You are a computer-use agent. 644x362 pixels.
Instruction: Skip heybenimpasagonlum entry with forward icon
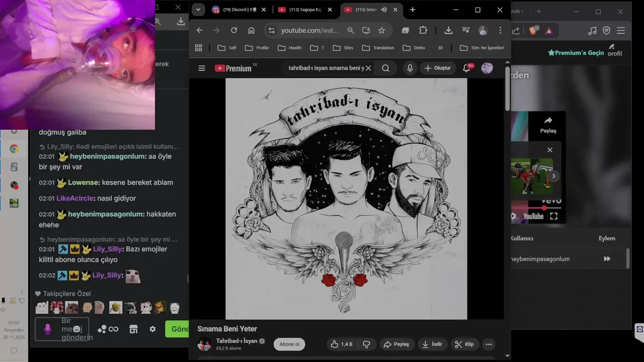coord(607,259)
